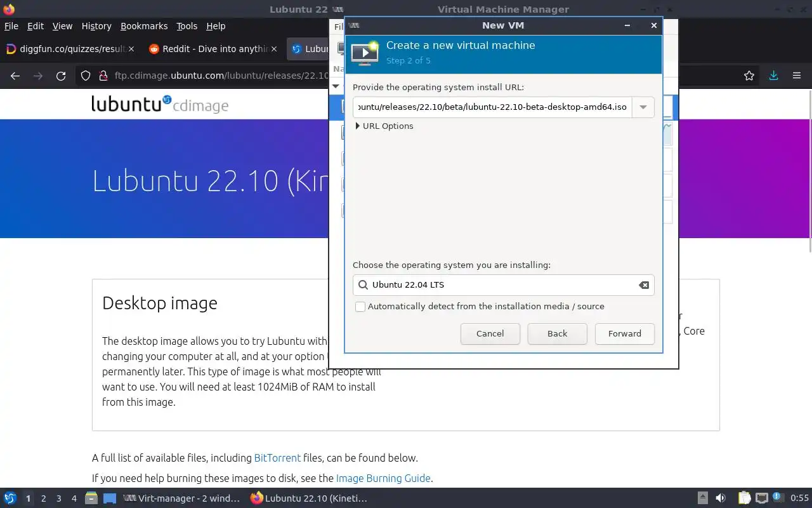
Task: Close the diggfun.co tab
Action: point(131,49)
